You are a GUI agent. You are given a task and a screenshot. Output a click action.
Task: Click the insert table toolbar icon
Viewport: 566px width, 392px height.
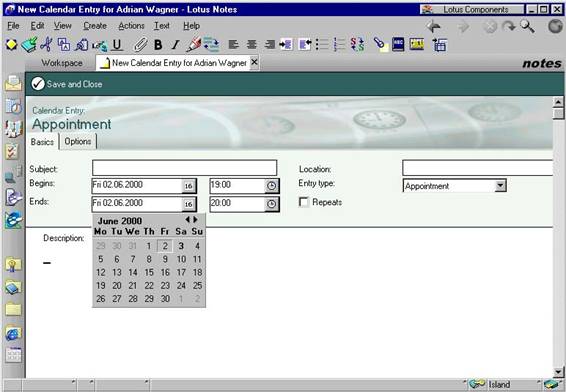pyautogui.click(x=440, y=45)
